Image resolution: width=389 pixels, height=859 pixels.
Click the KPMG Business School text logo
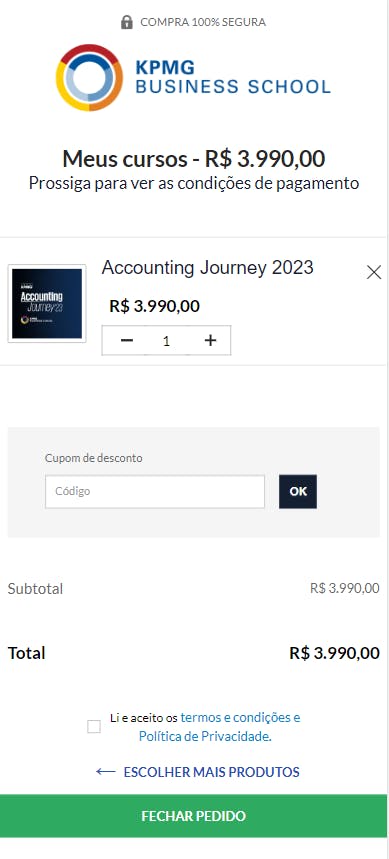pos(233,77)
